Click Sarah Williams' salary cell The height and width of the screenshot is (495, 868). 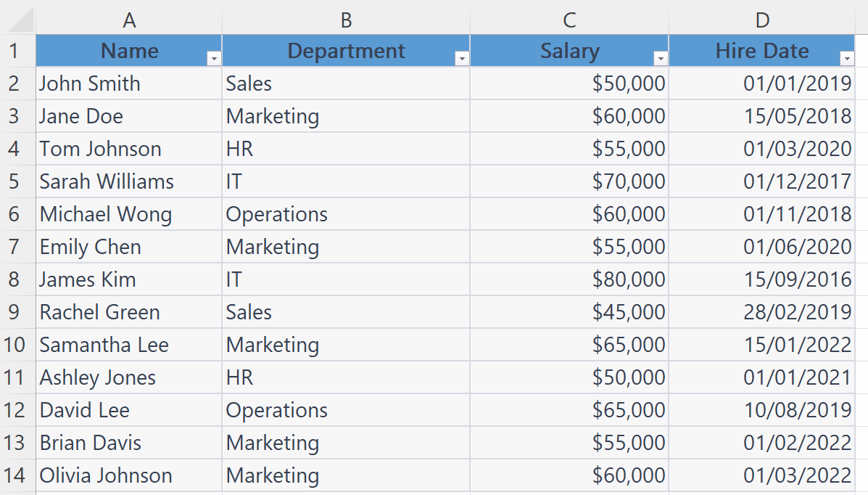pyautogui.click(x=569, y=181)
